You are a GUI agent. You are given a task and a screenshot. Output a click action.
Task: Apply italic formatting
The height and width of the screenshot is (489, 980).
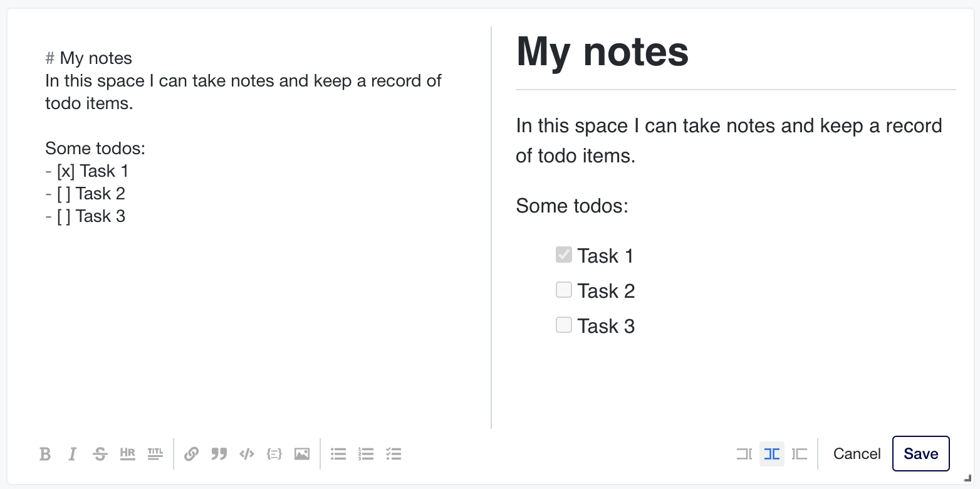point(72,454)
